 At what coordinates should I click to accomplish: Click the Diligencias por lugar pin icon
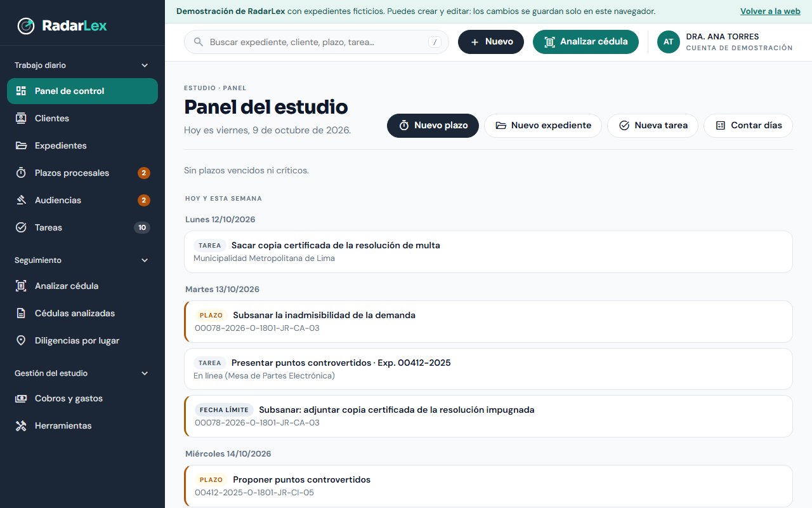pyautogui.click(x=21, y=340)
